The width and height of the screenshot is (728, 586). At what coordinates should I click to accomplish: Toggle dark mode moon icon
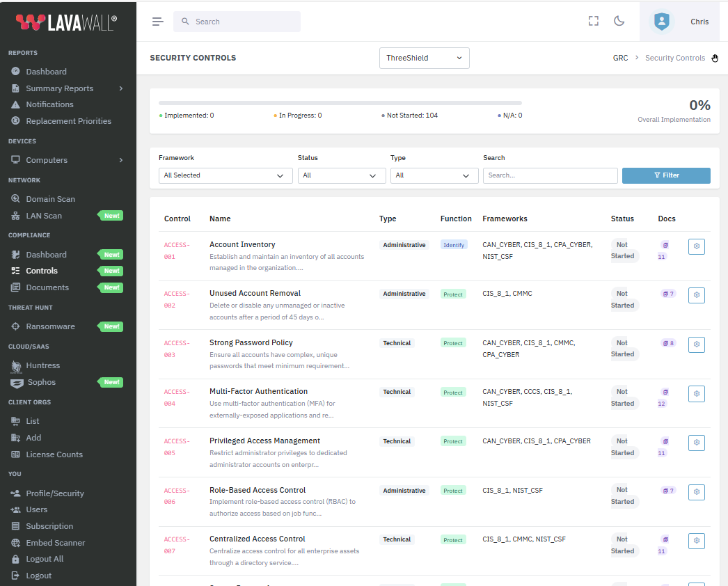pyautogui.click(x=619, y=21)
